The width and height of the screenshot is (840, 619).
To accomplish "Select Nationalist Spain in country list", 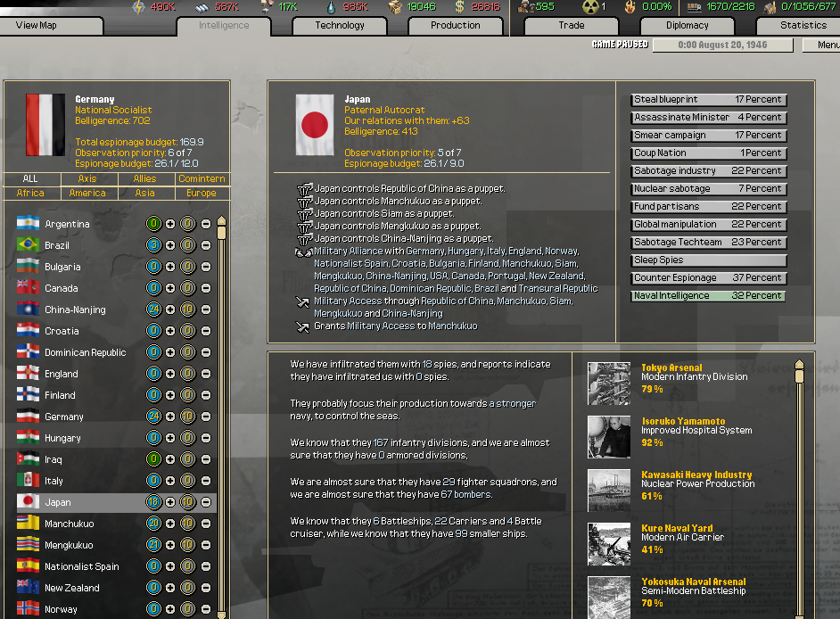I will 115,566.
